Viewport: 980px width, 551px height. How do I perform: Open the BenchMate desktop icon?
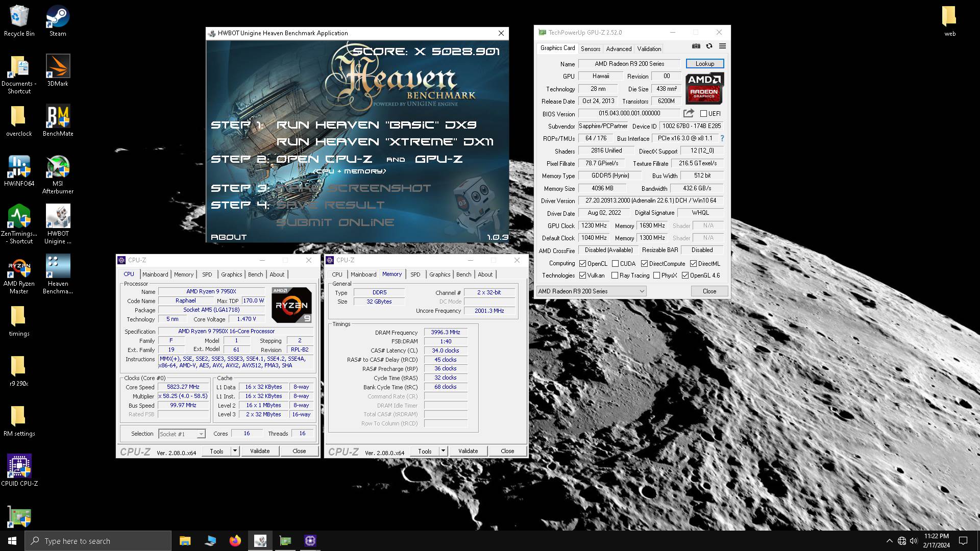click(x=58, y=121)
